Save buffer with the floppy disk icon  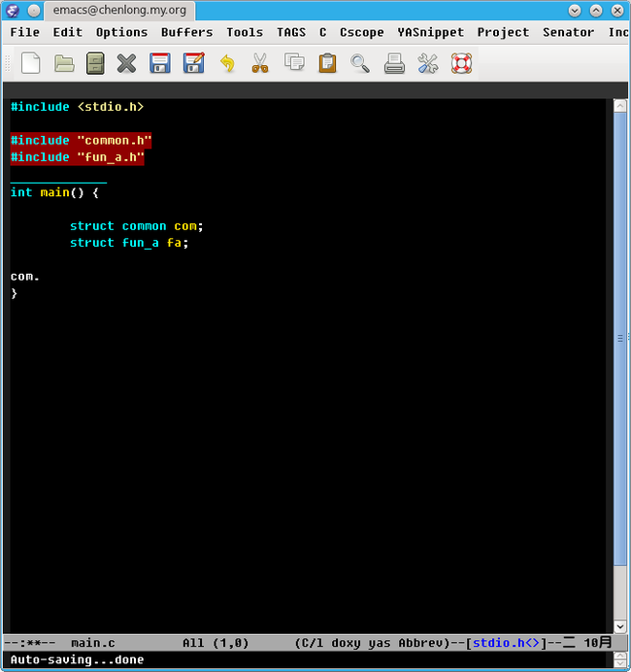pyautogui.click(x=160, y=63)
